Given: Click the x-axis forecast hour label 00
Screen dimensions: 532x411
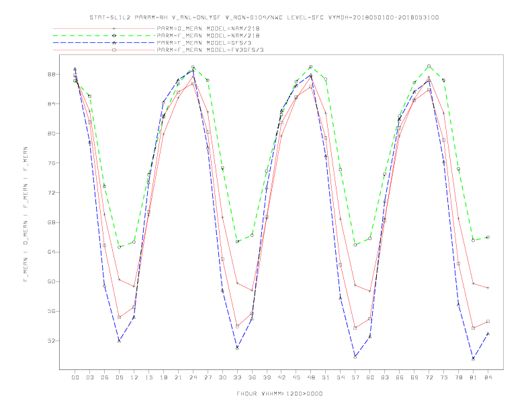Looking at the screenshot, I should (x=75, y=377).
